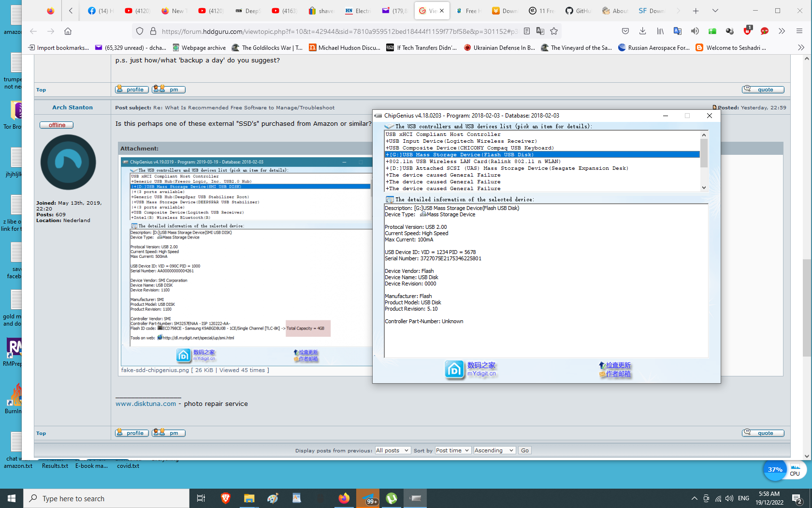Viewport: 812px width, 508px height.
Task: Bookmark this page with the star icon
Action: [x=554, y=31]
